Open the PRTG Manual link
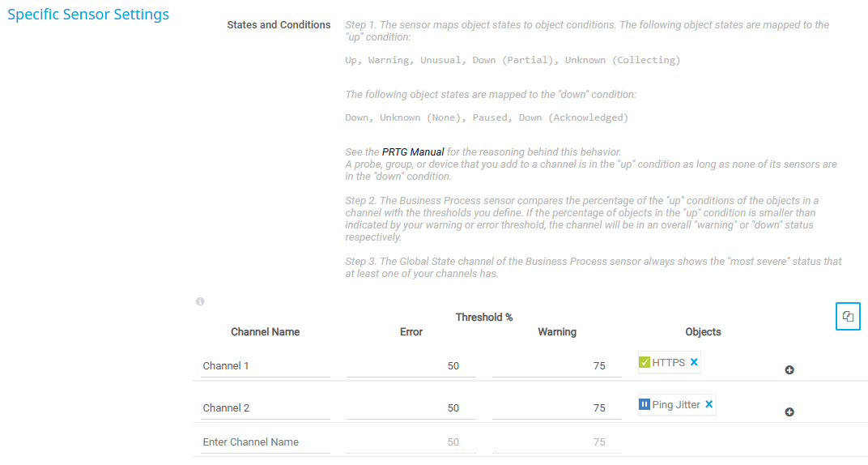The image size is (868, 465). pos(413,151)
